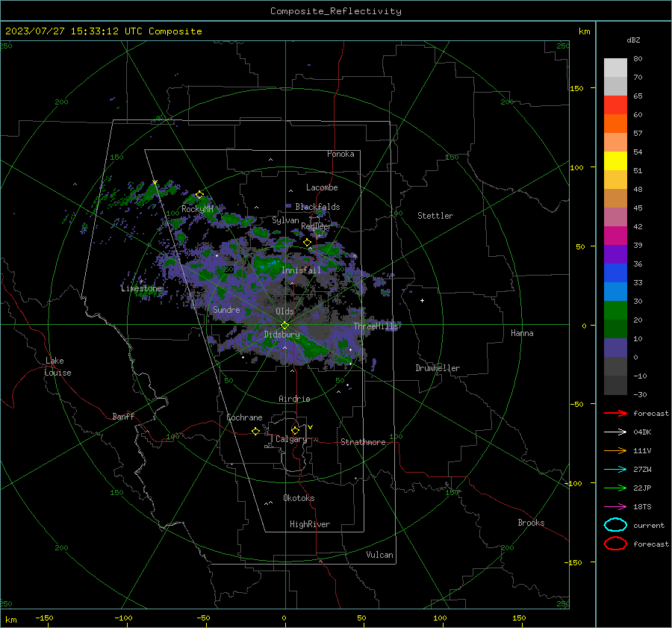The height and width of the screenshot is (628, 672).
Task: Click the Okotoks city label
Action: point(299,498)
